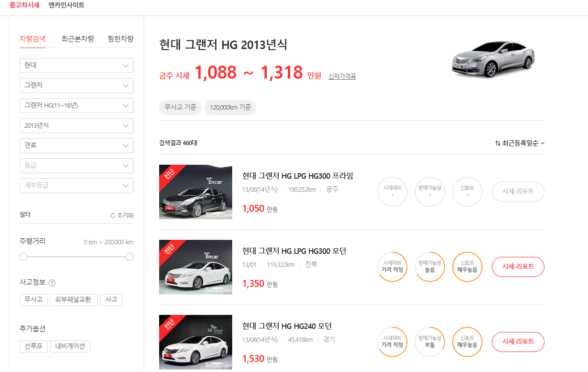Open the 현대 manufacturer dropdown
Viewport: 588px width, 372px height.
pos(77,65)
